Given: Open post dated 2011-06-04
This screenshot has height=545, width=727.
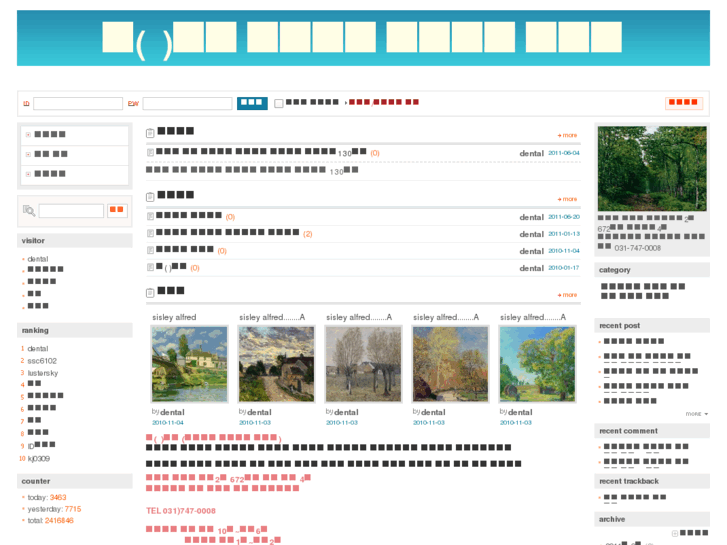Looking at the screenshot, I should coord(261,152).
